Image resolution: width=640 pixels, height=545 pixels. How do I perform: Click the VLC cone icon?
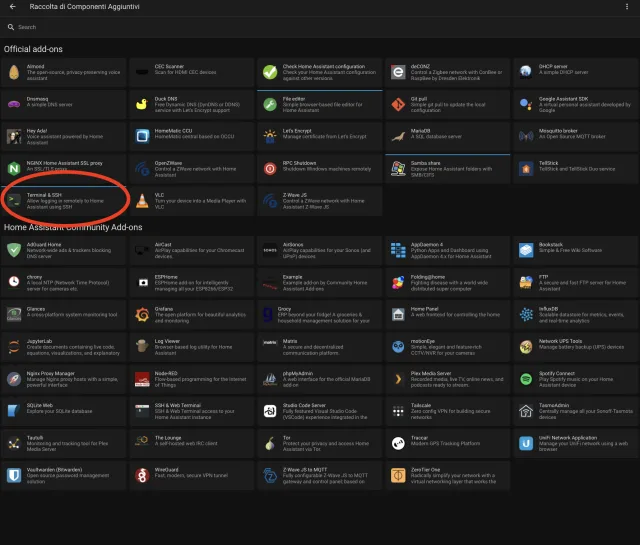(x=142, y=200)
